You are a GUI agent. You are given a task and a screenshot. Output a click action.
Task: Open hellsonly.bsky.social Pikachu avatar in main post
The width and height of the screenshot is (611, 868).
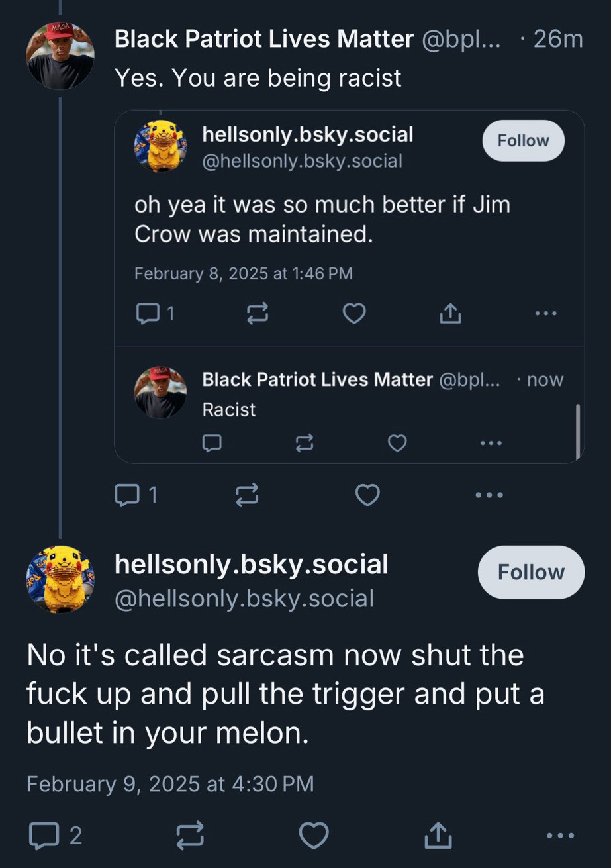point(60,579)
